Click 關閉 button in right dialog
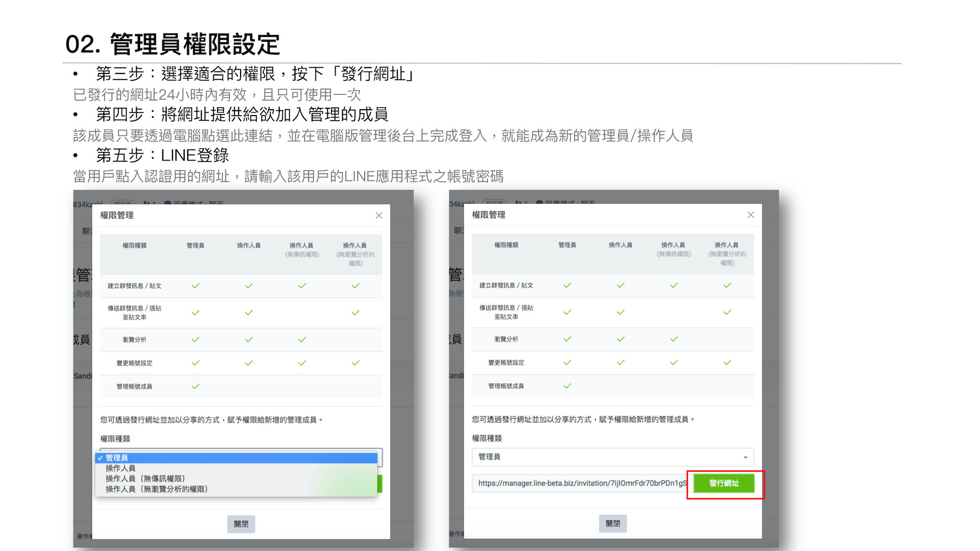Image resolution: width=980 pixels, height=551 pixels. click(612, 523)
